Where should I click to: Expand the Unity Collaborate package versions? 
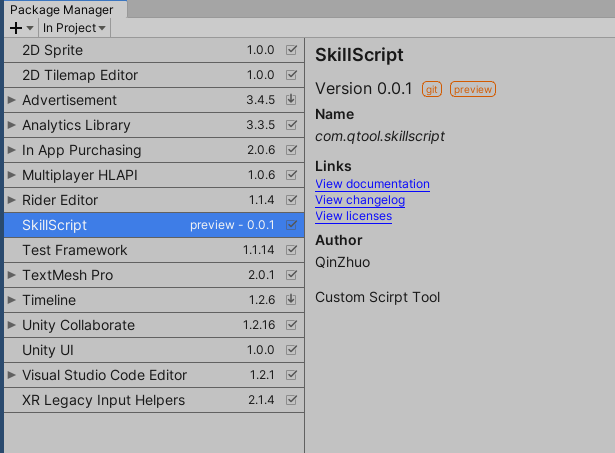tap(12, 325)
